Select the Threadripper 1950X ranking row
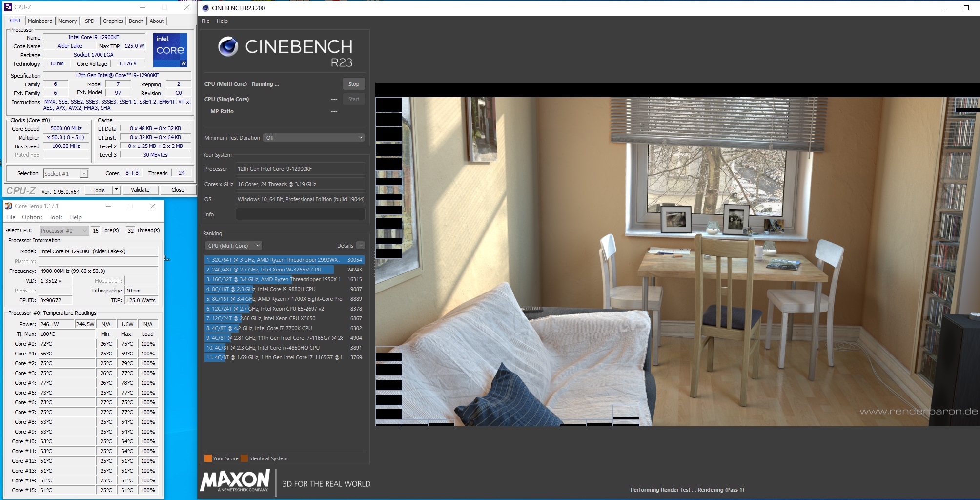 [284, 279]
